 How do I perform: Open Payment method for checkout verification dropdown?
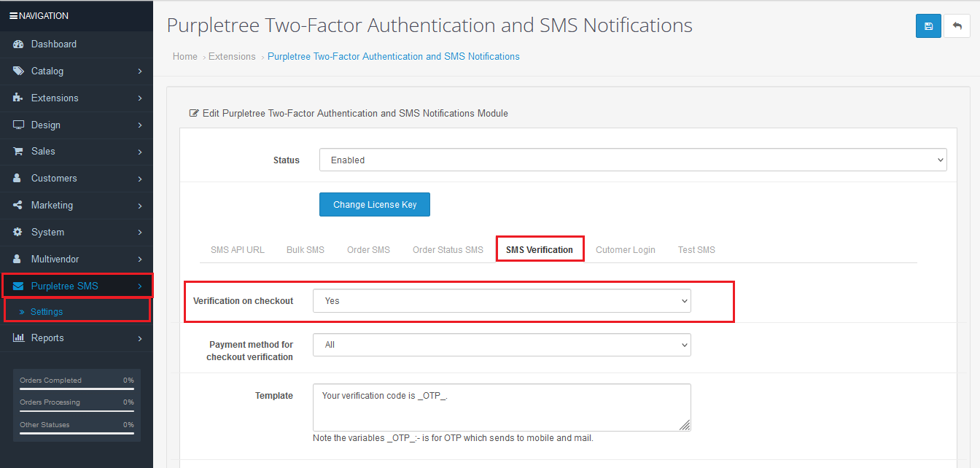pyautogui.click(x=502, y=345)
